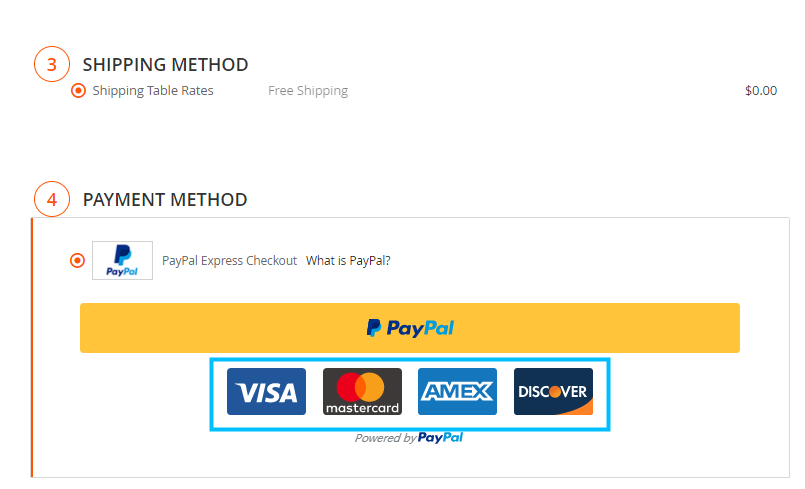Click the step 4 circle icon

pyautogui.click(x=52, y=199)
